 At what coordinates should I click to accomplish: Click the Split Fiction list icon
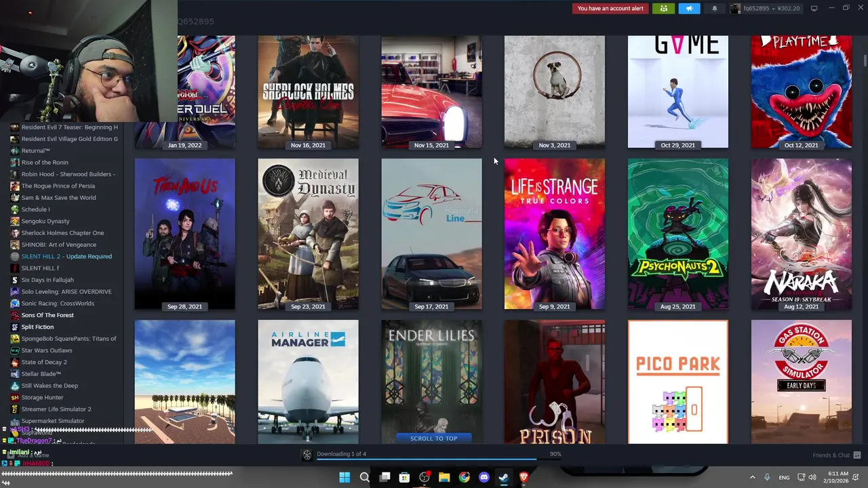click(x=15, y=327)
